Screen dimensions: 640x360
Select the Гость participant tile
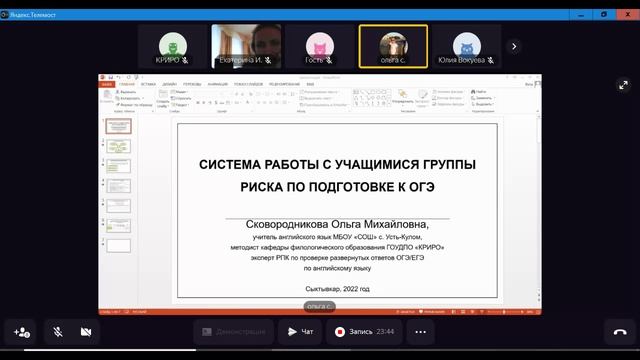coord(320,46)
